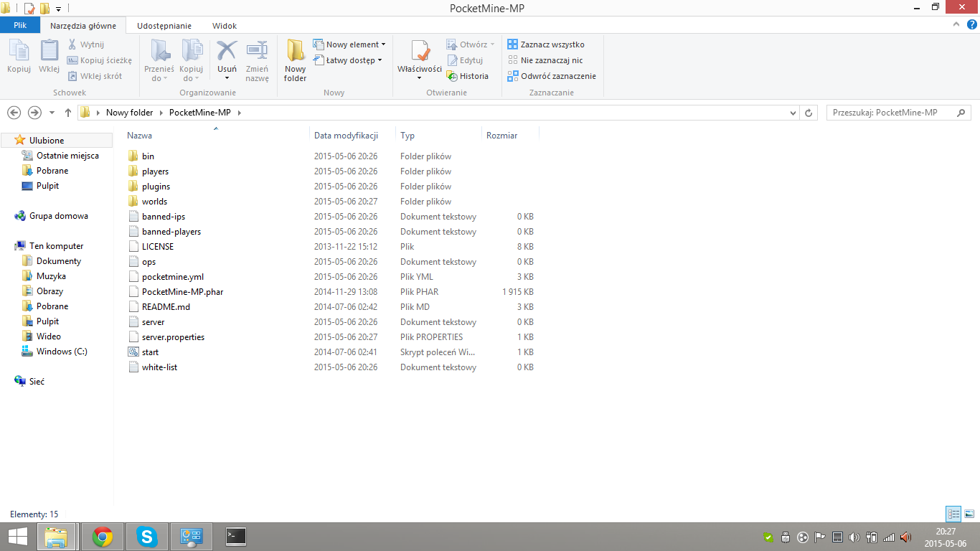This screenshot has width=980, height=551.
Task: Collapse the ribbon with the chevron
Action: [x=957, y=24]
